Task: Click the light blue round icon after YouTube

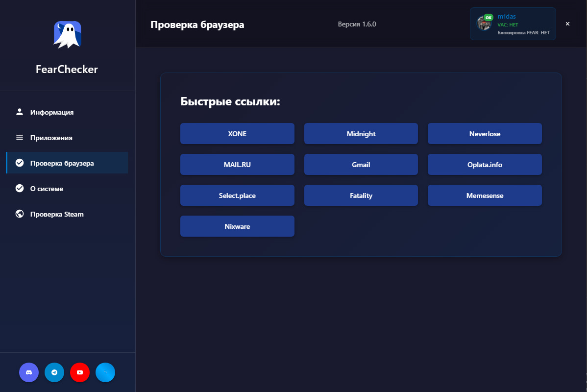Action: 105,372
